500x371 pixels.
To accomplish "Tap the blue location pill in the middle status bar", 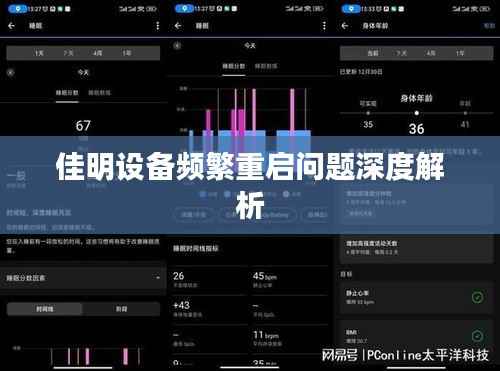I will click(x=184, y=9).
